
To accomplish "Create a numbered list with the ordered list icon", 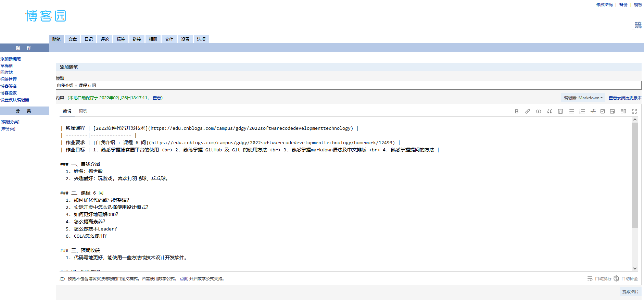I will tap(582, 111).
